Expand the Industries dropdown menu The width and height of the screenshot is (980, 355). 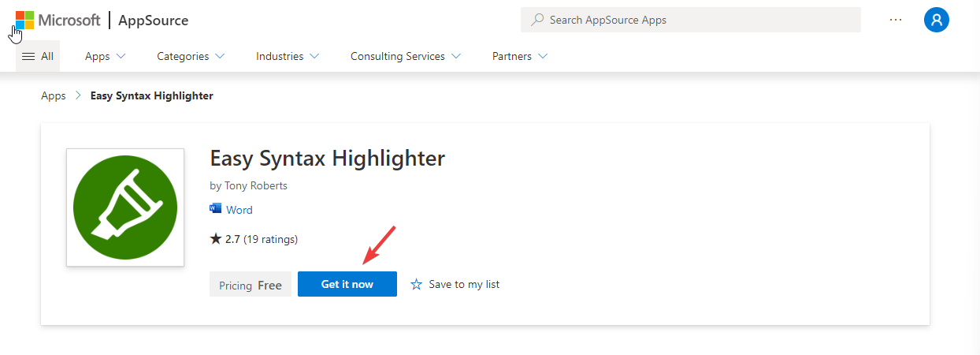[288, 56]
